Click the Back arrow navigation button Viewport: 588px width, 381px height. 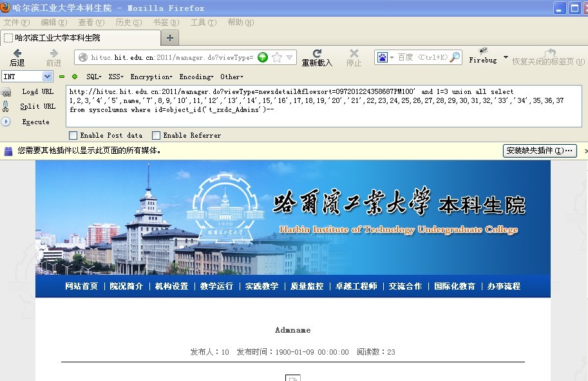click(17, 53)
